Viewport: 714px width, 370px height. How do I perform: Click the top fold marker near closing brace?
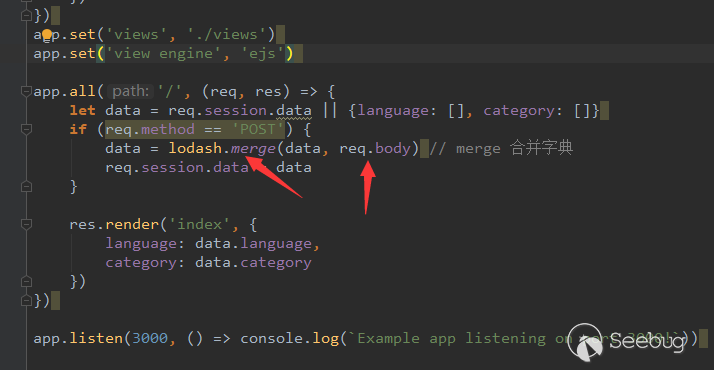coord(26,15)
